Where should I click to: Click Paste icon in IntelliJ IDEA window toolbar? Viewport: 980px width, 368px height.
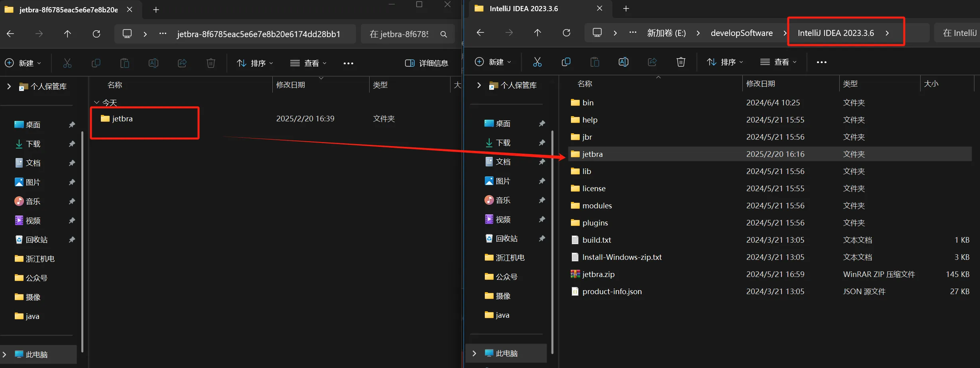point(594,62)
